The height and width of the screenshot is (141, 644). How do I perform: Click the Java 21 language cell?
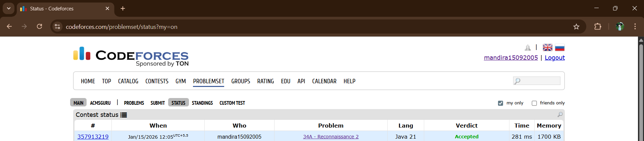[x=406, y=137]
